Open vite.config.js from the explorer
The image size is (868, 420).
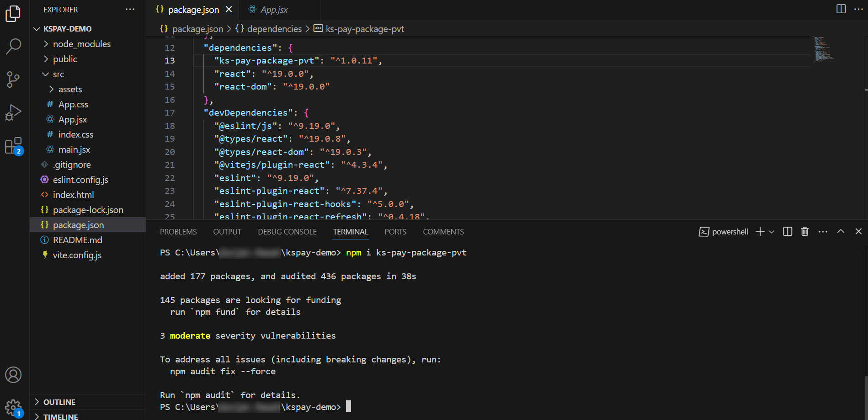coord(77,255)
